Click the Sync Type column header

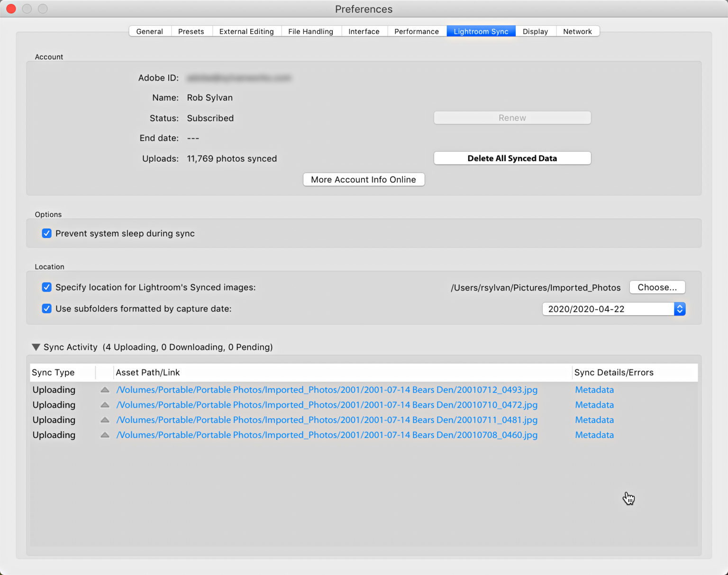coord(63,373)
